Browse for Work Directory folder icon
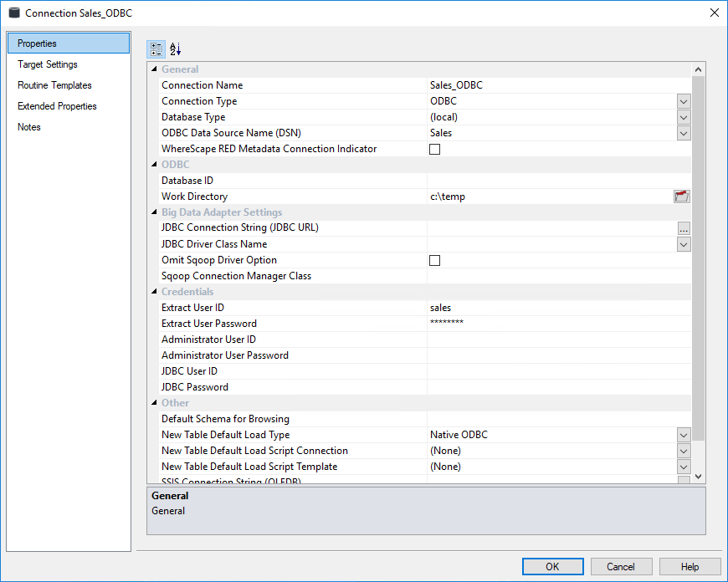Screen dimensions: 728x582 pos(682,197)
